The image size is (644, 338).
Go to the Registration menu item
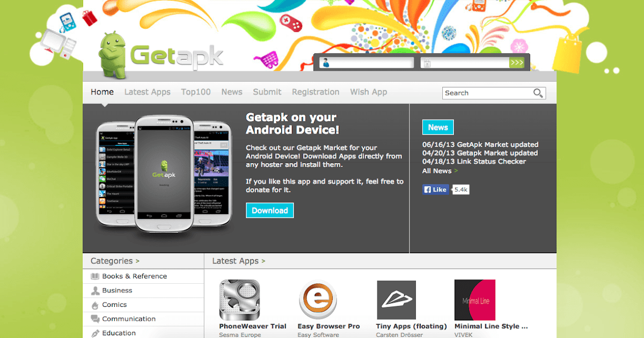pyautogui.click(x=316, y=92)
